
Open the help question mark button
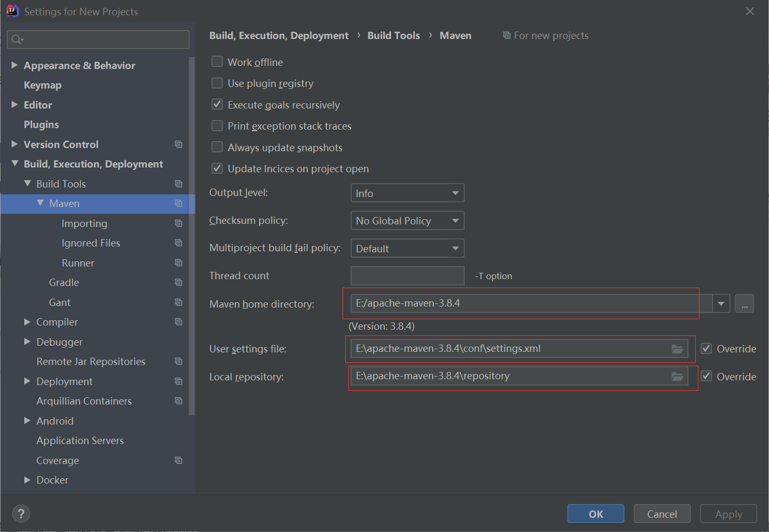21,514
